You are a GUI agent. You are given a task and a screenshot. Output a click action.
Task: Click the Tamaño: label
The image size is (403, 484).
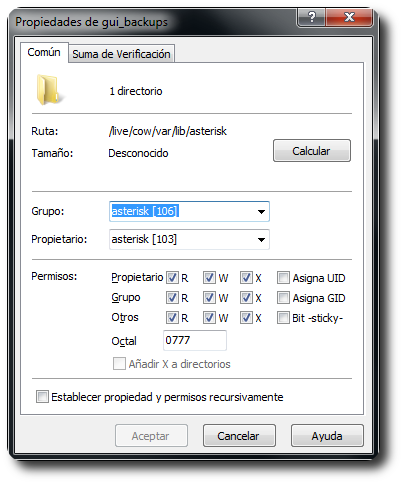pos(52,153)
